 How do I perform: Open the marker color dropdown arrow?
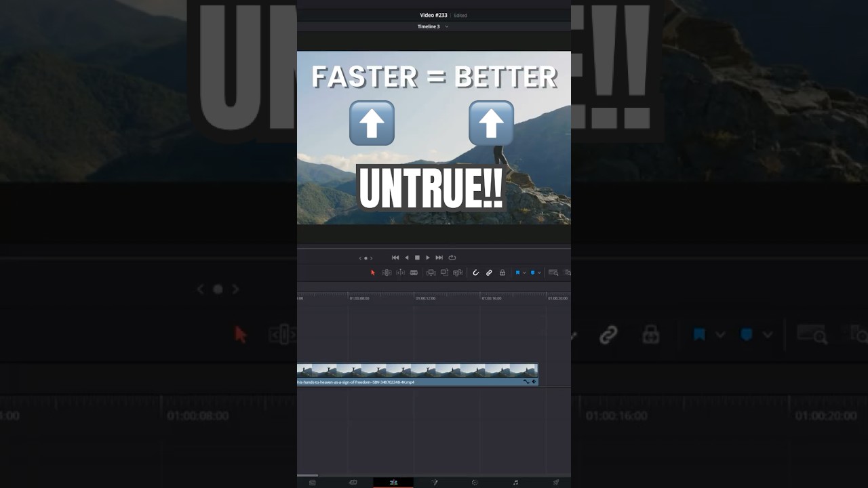click(540, 272)
